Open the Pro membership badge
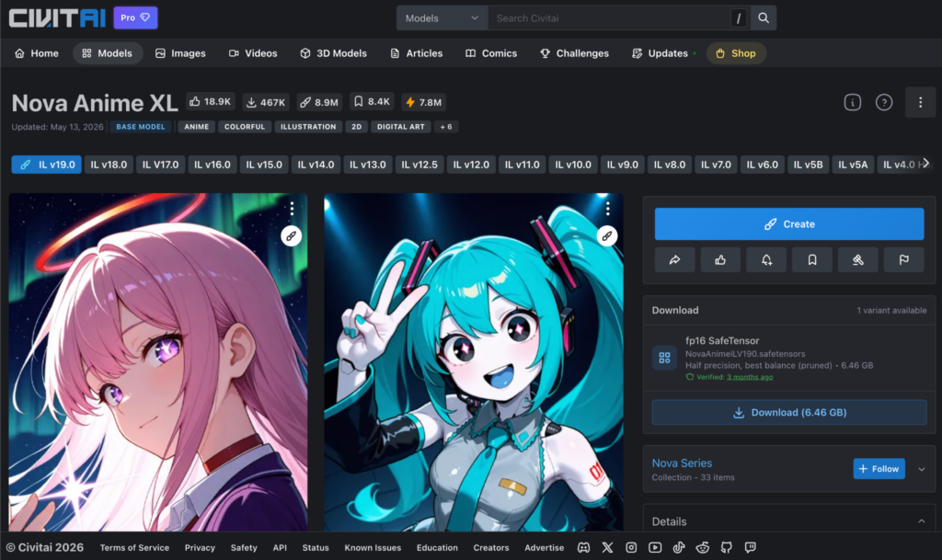942x560 pixels. click(x=135, y=18)
